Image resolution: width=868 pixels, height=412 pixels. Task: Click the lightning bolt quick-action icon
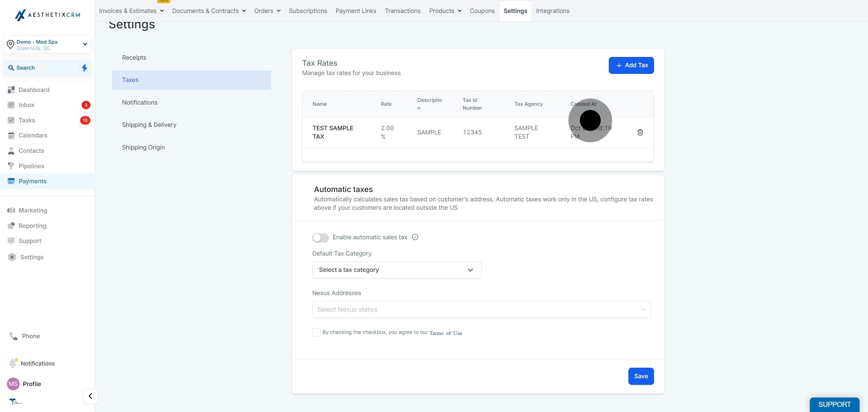click(x=84, y=68)
